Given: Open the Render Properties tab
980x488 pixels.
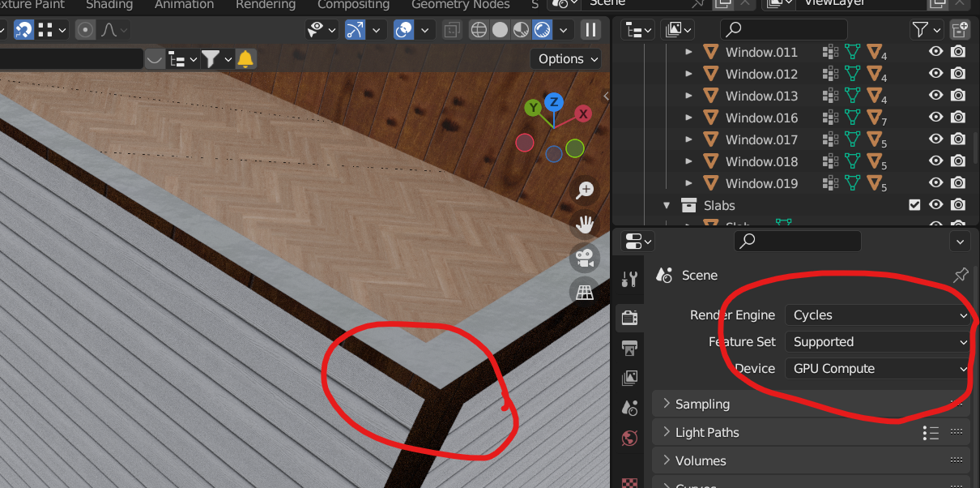Looking at the screenshot, I should 629,317.
